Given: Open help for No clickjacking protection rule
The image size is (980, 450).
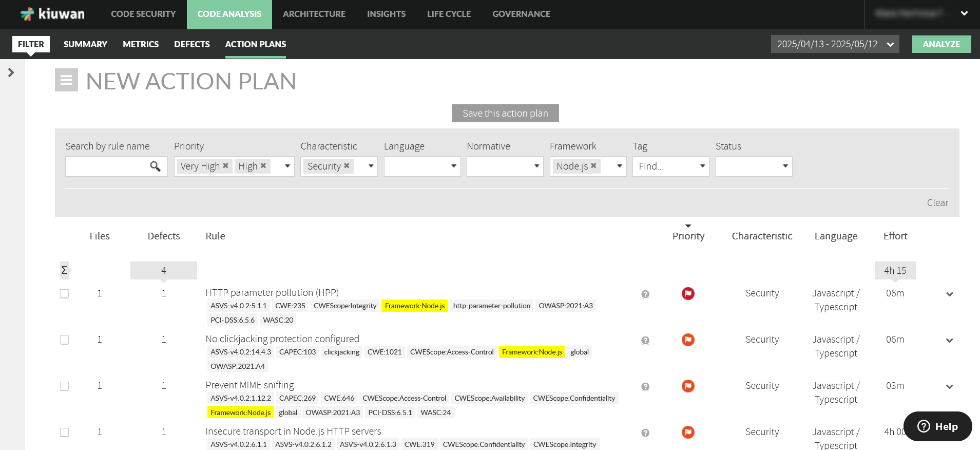Looking at the screenshot, I should click(645, 340).
